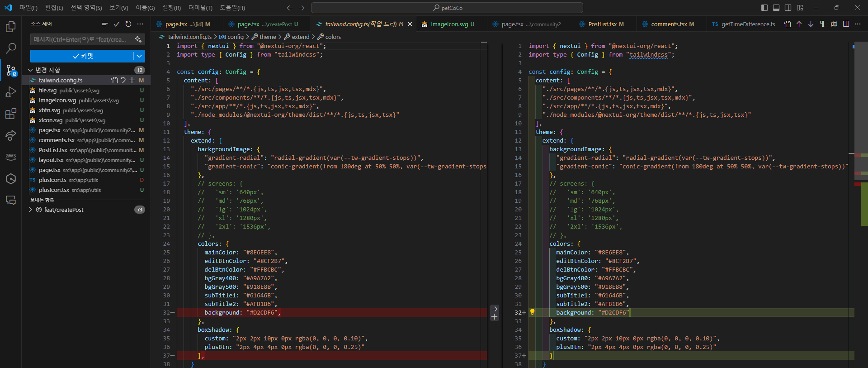This screenshot has width=868, height=368.
Task: Open the 터미널(T) menu
Action: [200, 8]
